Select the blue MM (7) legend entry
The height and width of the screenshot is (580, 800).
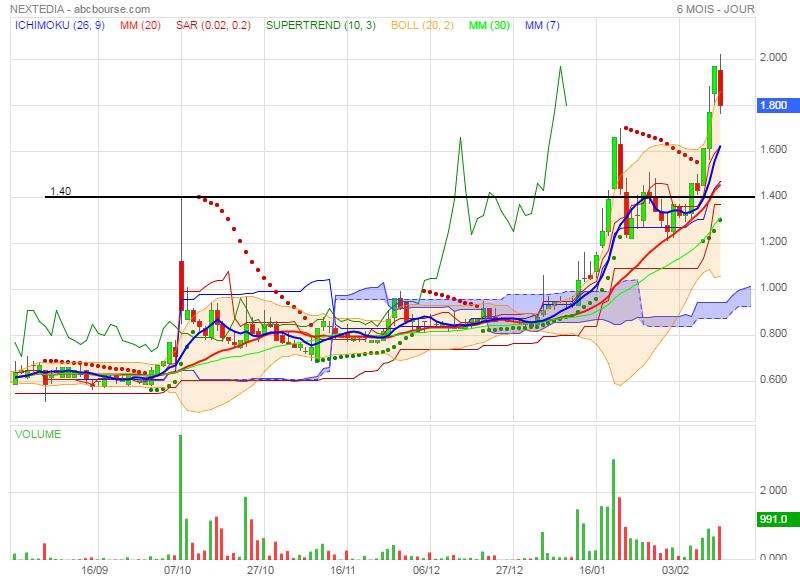[x=542, y=25]
